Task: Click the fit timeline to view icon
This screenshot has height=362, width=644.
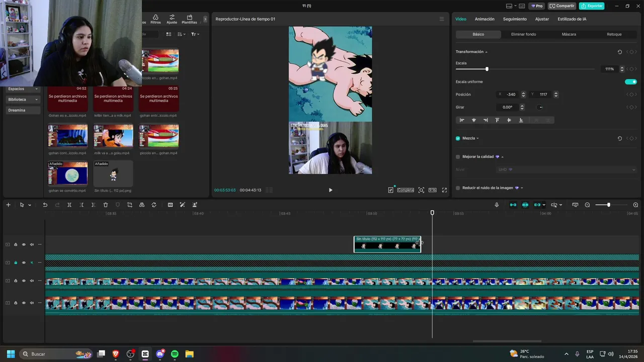Action: pyautogui.click(x=575, y=205)
